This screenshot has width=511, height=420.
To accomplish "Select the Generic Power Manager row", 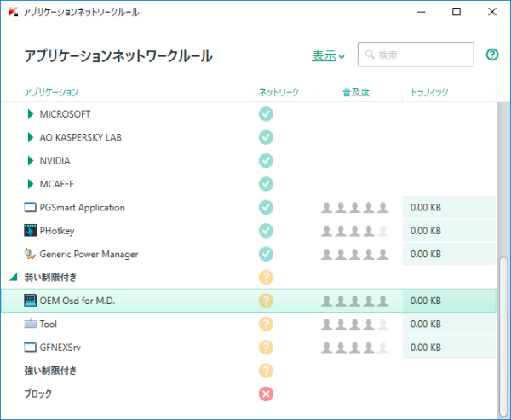I will pos(249,254).
